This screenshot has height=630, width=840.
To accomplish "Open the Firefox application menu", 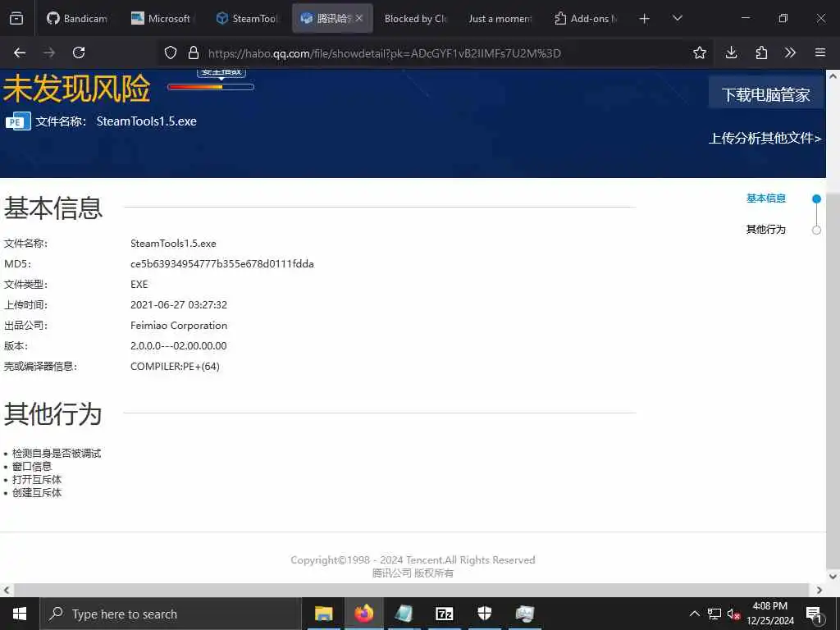I will click(x=820, y=52).
